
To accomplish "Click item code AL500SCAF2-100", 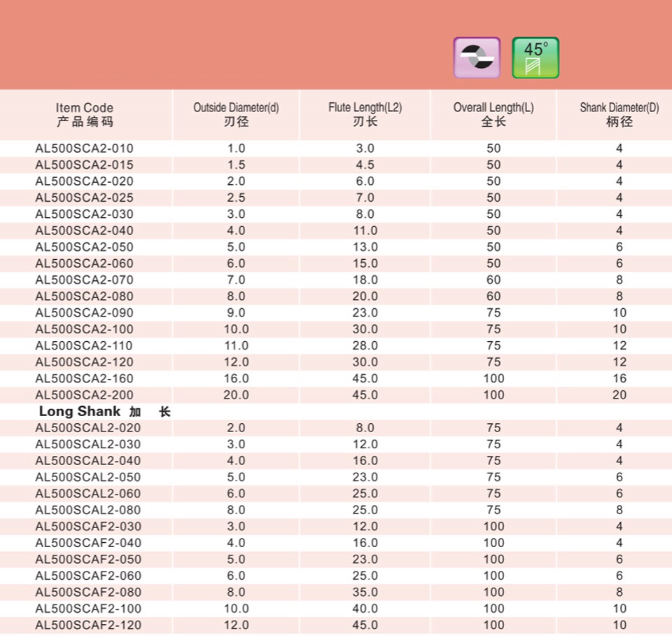I will 88,609.
